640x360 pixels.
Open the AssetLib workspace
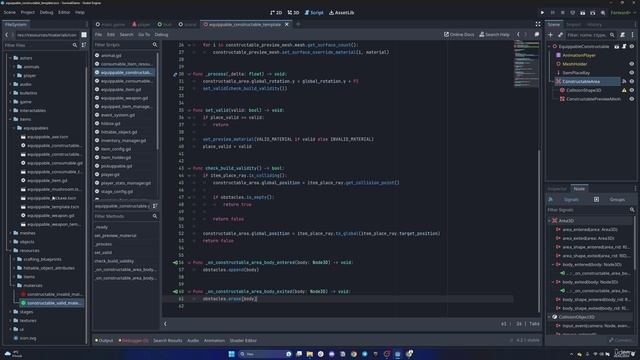click(x=342, y=13)
